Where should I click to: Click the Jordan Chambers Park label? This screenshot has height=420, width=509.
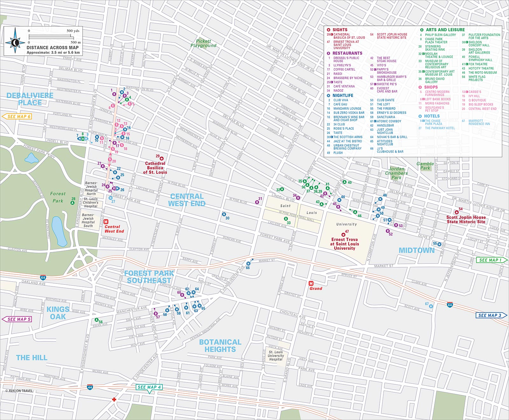pyautogui.click(x=396, y=173)
